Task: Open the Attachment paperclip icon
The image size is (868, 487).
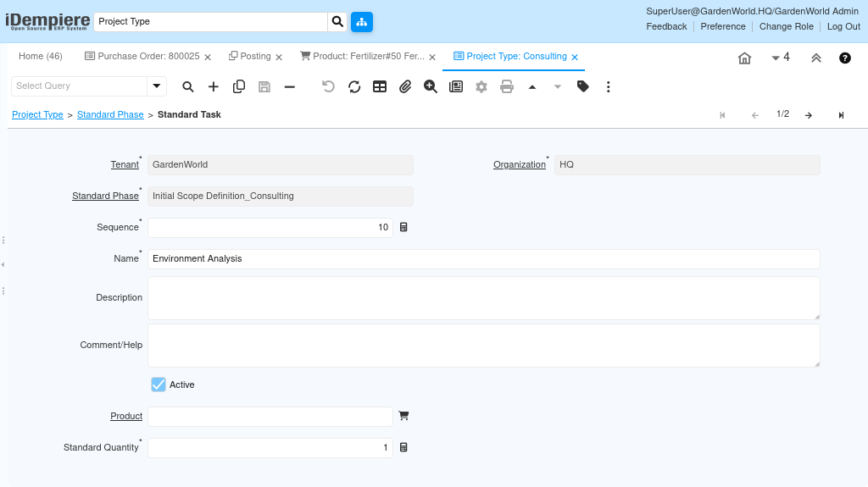Action: pyautogui.click(x=405, y=86)
